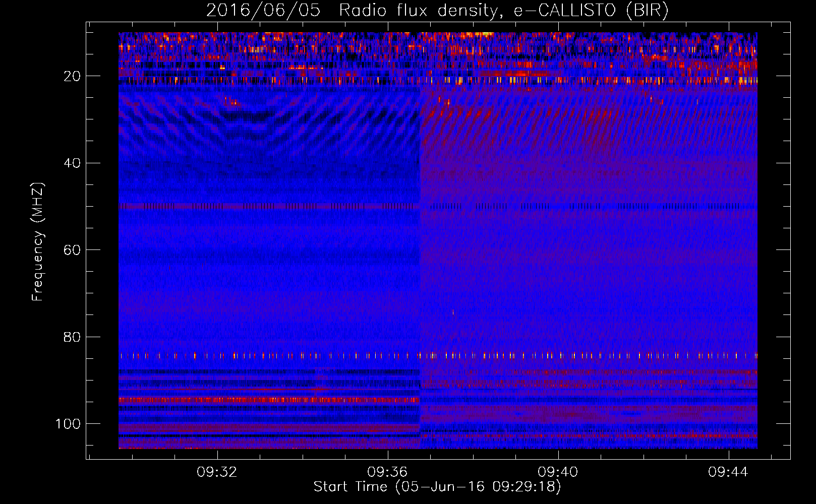Click the 40 MHz frequency tick label
Image resolution: width=816 pixels, height=504 pixels.
pyautogui.click(x=72, y=163)
